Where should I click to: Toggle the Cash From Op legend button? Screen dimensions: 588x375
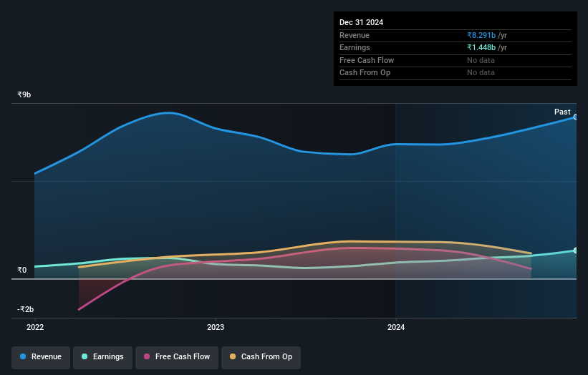[x=261, y=357]
